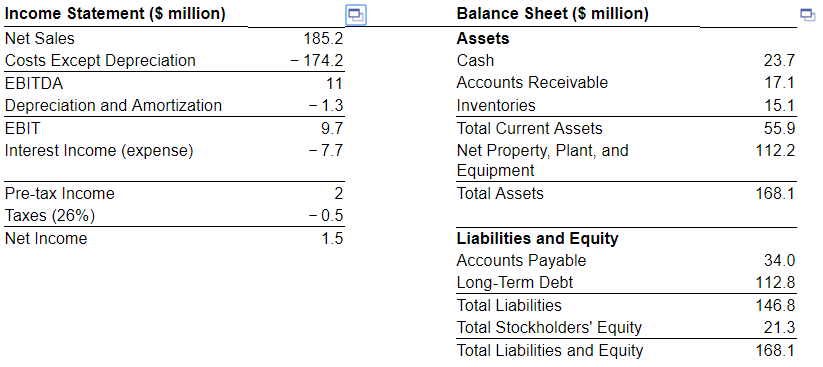Click the Total Current Assets row
Screen dimensions: 823x367
(626, 128)
